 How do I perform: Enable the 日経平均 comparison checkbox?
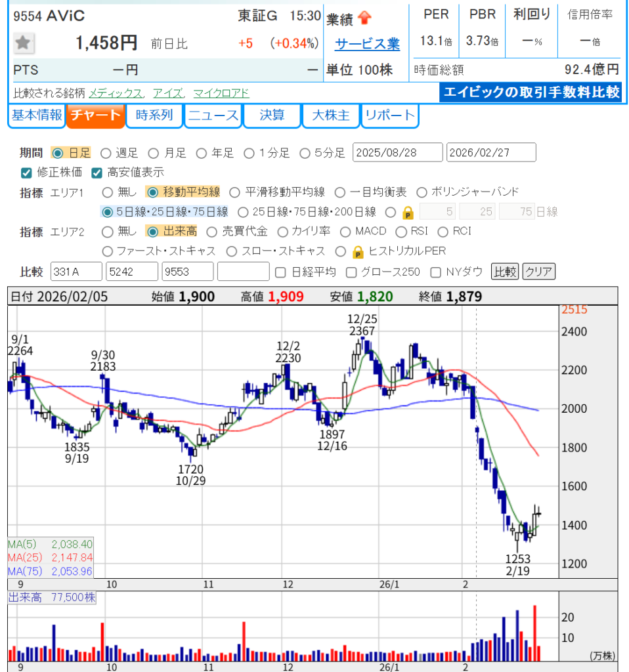[x=280, y=272]
